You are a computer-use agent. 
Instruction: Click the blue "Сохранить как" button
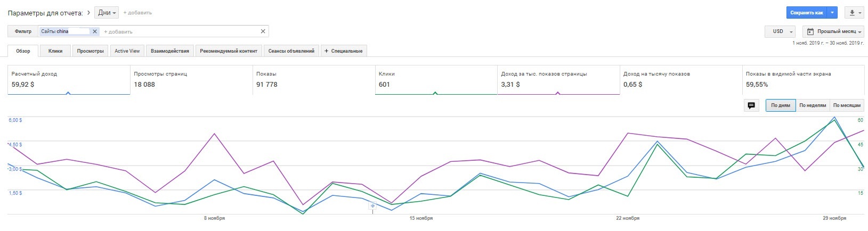coord(806,13)
